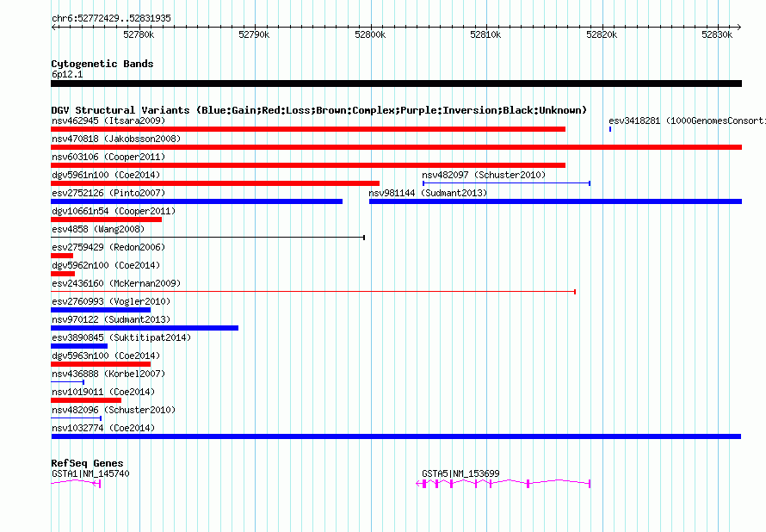Click the esv4858 (Wang2008) black line feature

point(207,238)
